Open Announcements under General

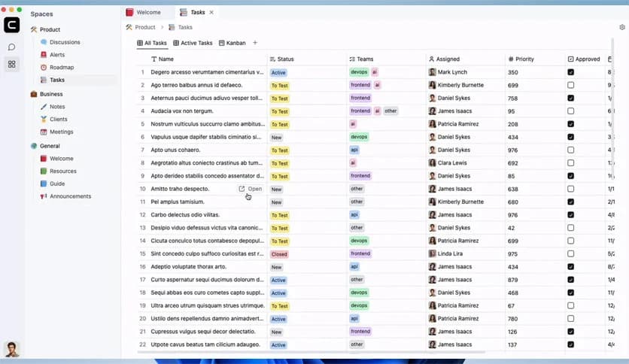[x=70, y=196]
